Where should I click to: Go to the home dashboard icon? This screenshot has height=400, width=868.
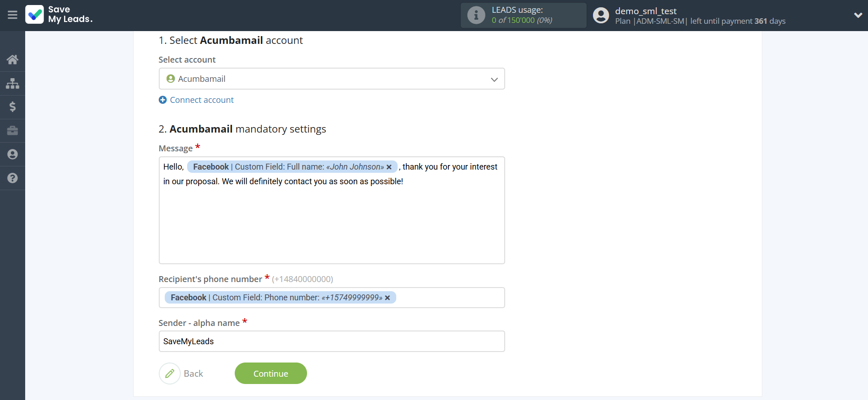click(x=12, y=59)
